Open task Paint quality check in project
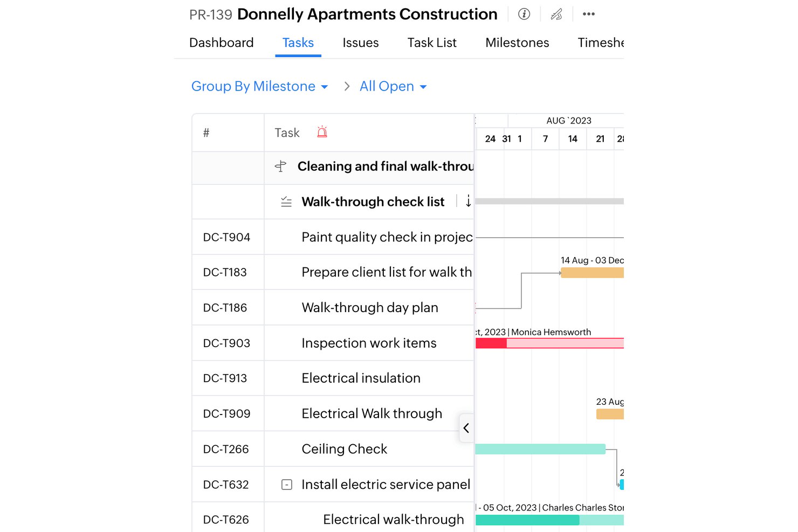 tap(387, 237)
